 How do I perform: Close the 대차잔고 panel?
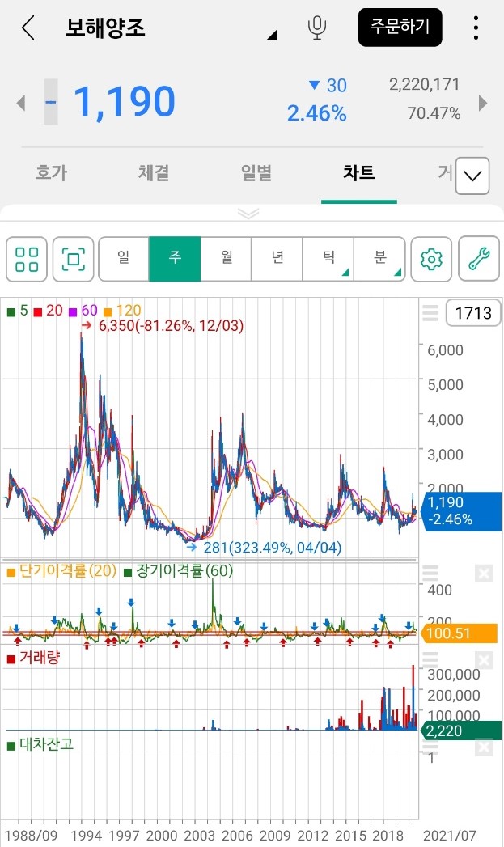click(484, 747)
